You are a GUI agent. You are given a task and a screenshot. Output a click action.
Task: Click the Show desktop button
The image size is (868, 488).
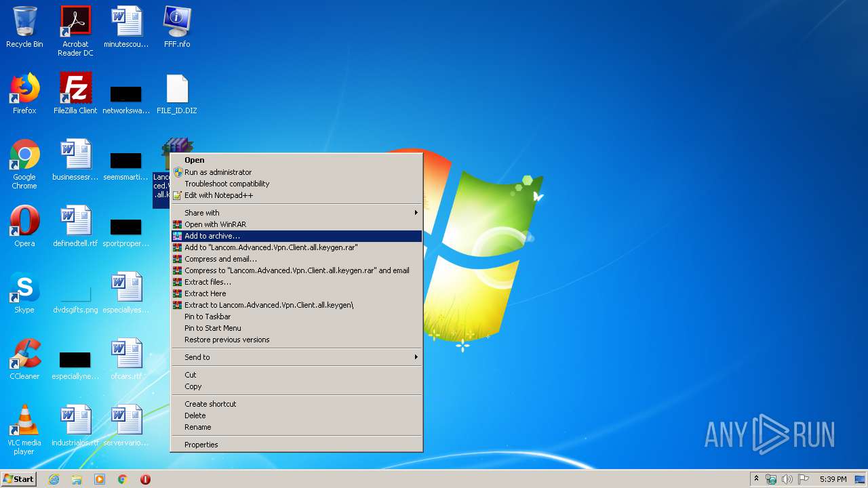point(861,479)
